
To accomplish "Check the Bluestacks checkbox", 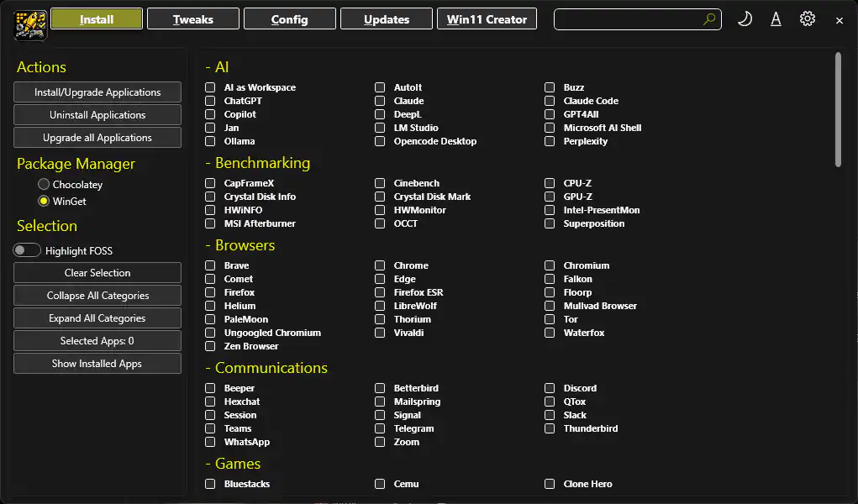I will click(210, 484).
